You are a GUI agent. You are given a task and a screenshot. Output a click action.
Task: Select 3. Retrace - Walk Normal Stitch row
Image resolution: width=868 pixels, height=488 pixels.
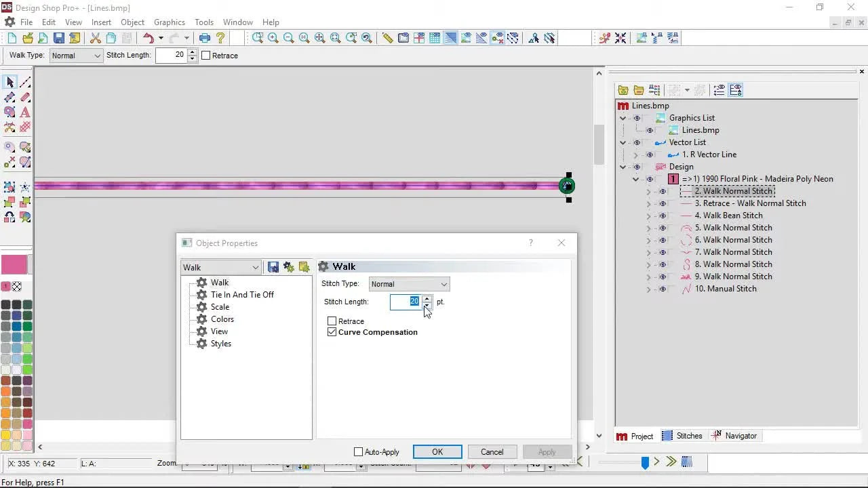click(750, 203)
